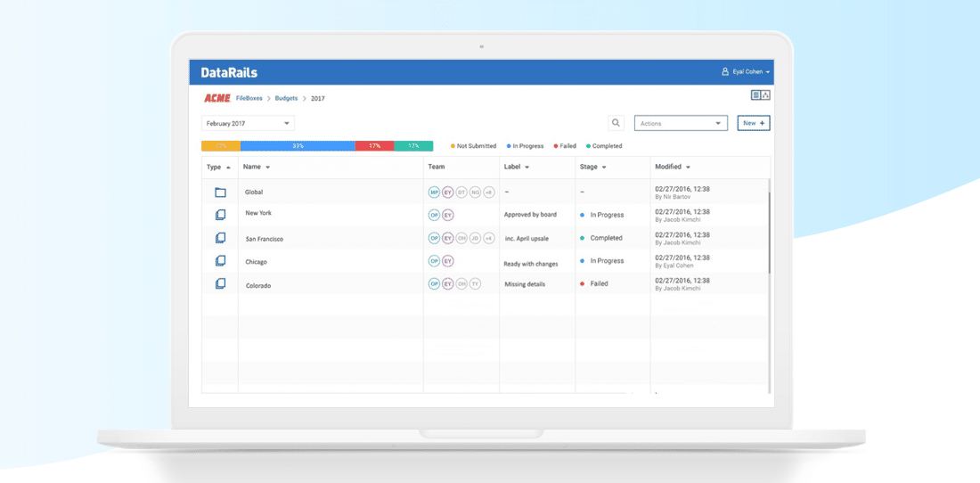Click EY avatar in New York row
The image size is (980, 483).
(x=447, y=215)
